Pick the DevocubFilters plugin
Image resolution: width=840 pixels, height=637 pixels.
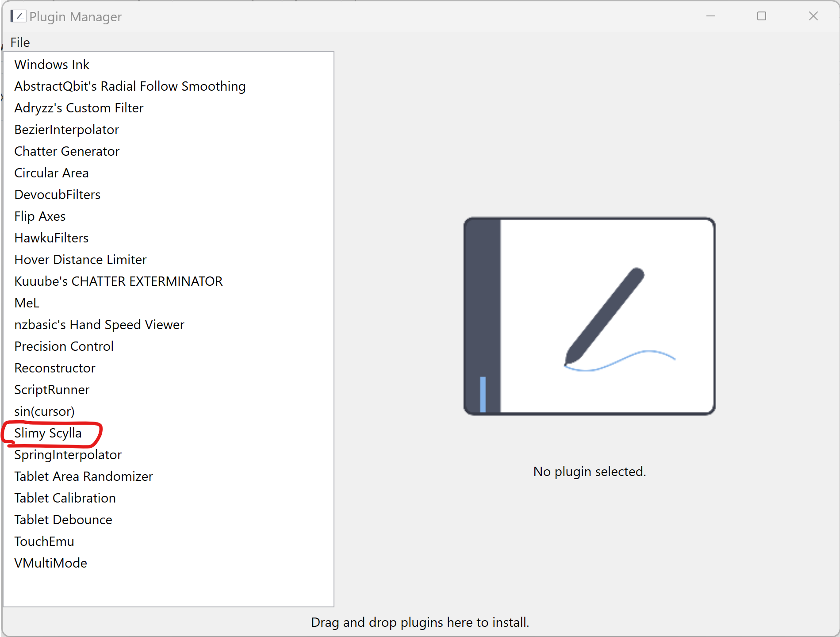tap(57, 195)
